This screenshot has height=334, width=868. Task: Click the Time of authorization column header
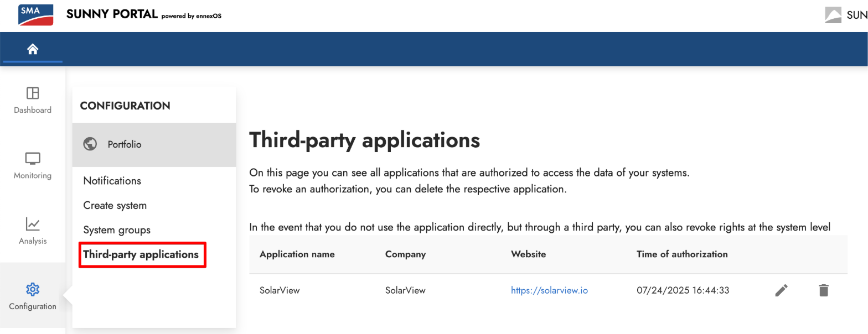(682, 254)
